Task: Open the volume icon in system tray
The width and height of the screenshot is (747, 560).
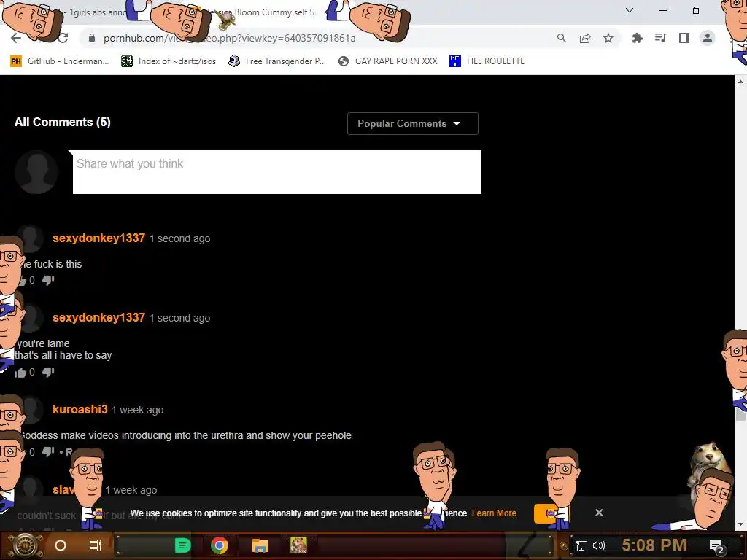Action: pos(599,545)
